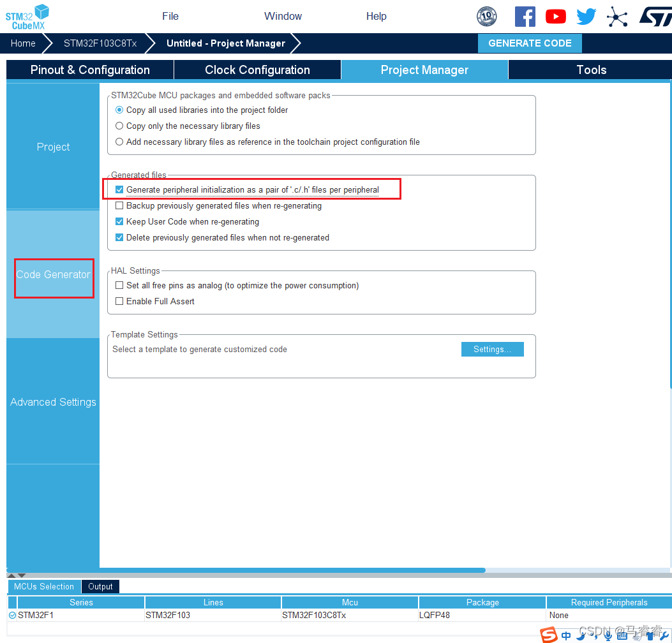The height and width of the screenshot is (643, 672).
Task: Enable Backup previously generated files when re-generating
Action: [119, 205]
